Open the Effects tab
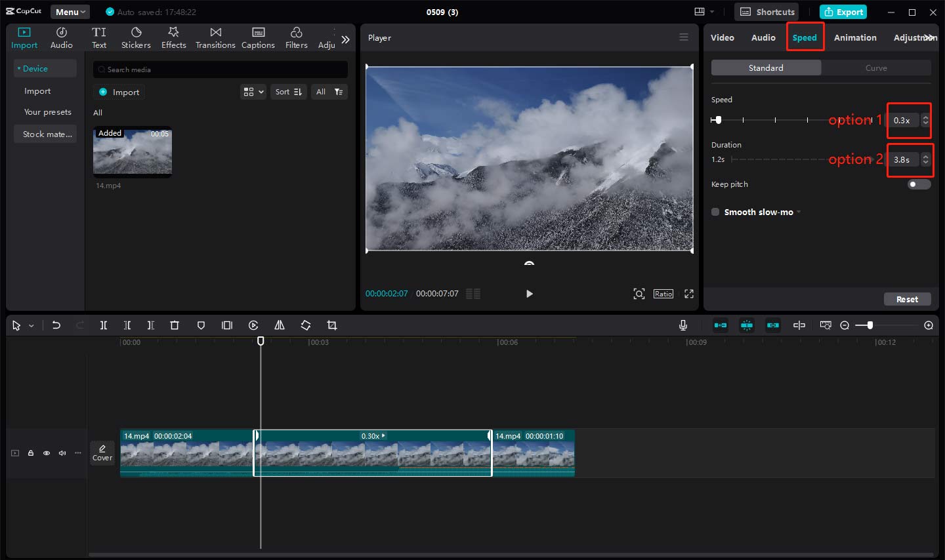This screenshot has height=560, width=945. point(174,38)
